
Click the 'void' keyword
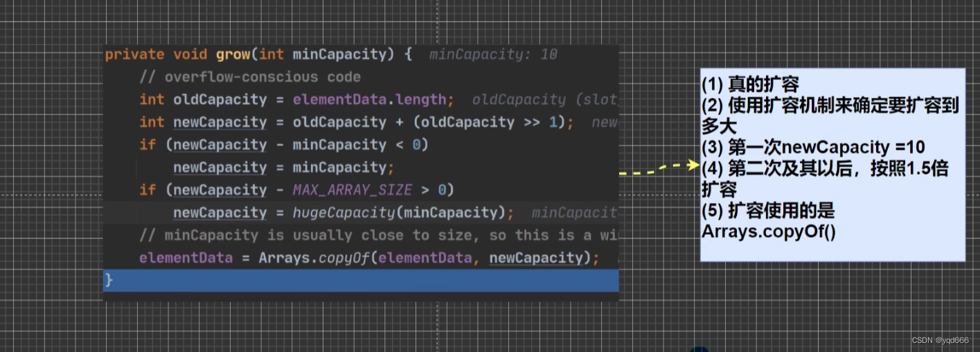tap(190, 54)
